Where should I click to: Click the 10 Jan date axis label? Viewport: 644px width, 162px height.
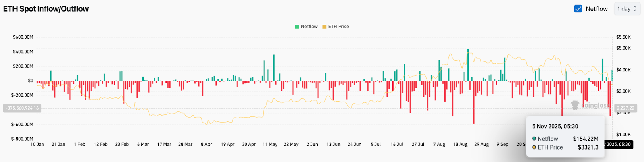(37, 144)
